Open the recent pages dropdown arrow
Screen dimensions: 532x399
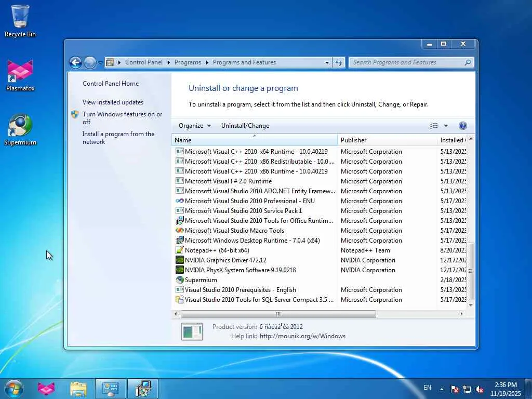click(x=100, y=62)
